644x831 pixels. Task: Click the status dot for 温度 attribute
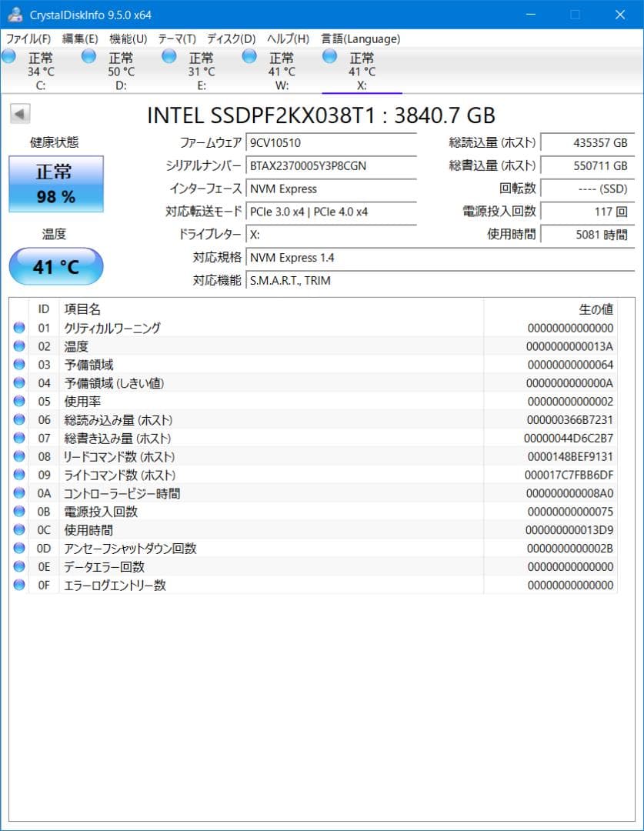click(19, 346)
